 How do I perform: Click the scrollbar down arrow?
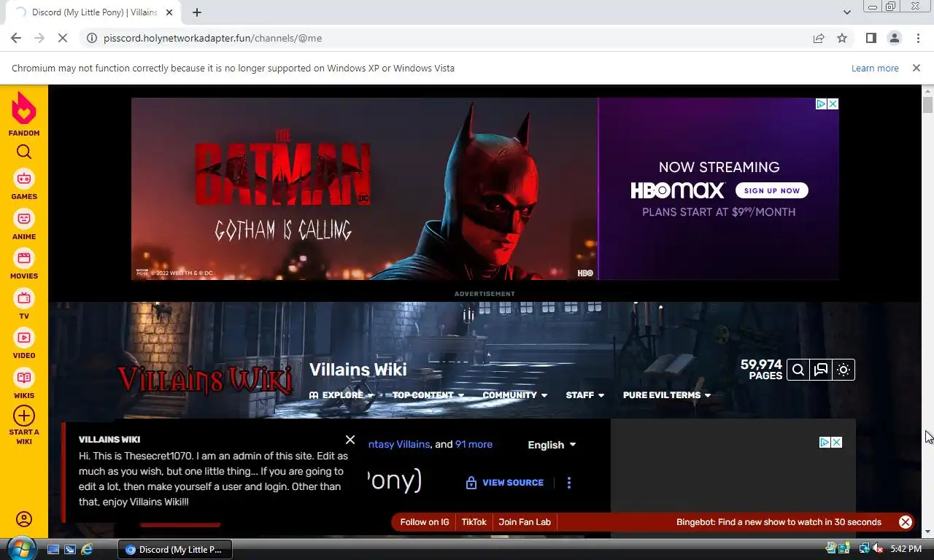click(927, 532)
